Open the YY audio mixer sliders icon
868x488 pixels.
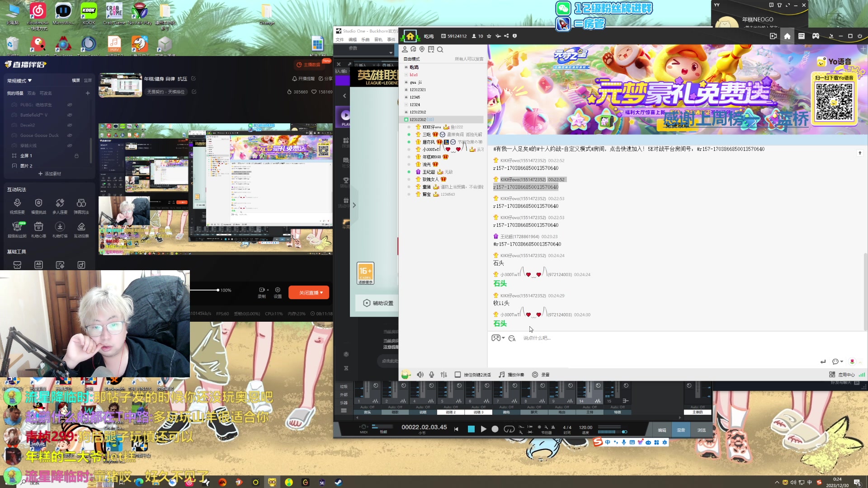point(444,375)
